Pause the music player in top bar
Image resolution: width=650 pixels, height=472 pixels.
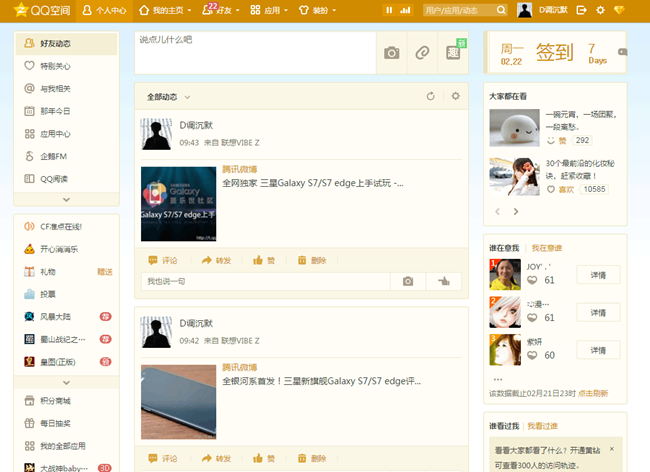point(389,10)
